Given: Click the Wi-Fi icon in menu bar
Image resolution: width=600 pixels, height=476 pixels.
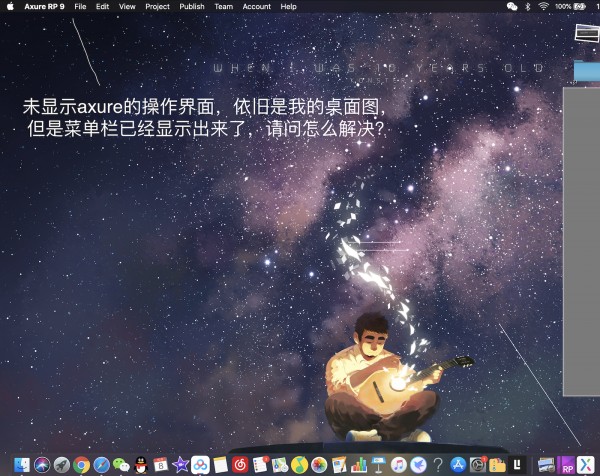Looking at the screenshot, I should pos(543,7).
